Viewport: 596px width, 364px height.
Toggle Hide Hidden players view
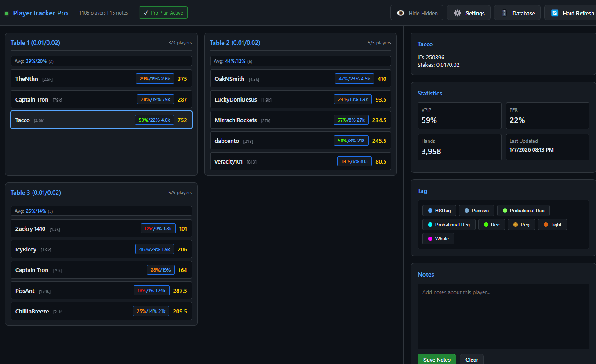point(417,13)
